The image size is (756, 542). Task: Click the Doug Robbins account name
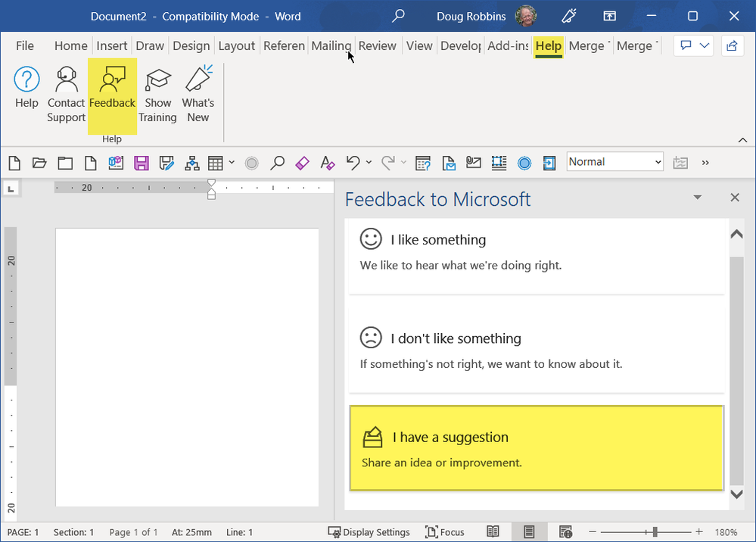click(471, 16)
